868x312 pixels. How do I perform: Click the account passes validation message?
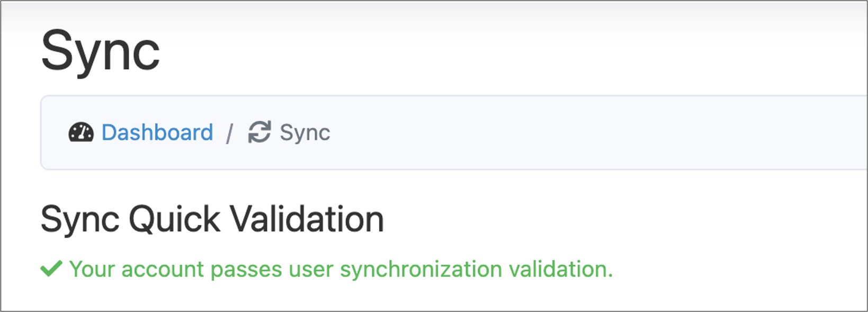tap(341, 269)
